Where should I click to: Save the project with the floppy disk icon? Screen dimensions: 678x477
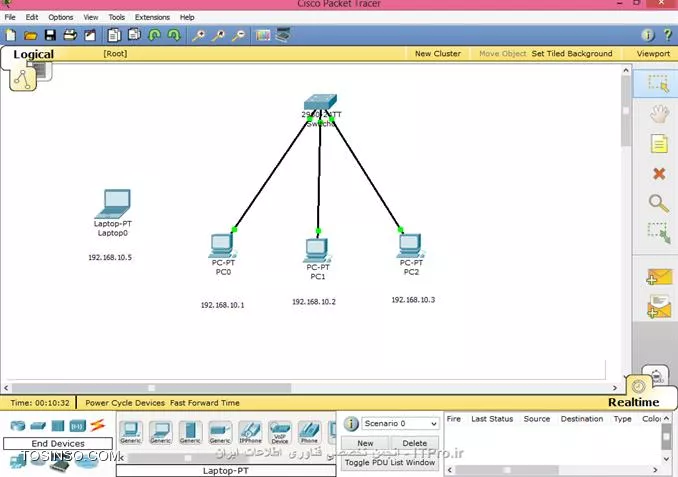tap(50, 35)
